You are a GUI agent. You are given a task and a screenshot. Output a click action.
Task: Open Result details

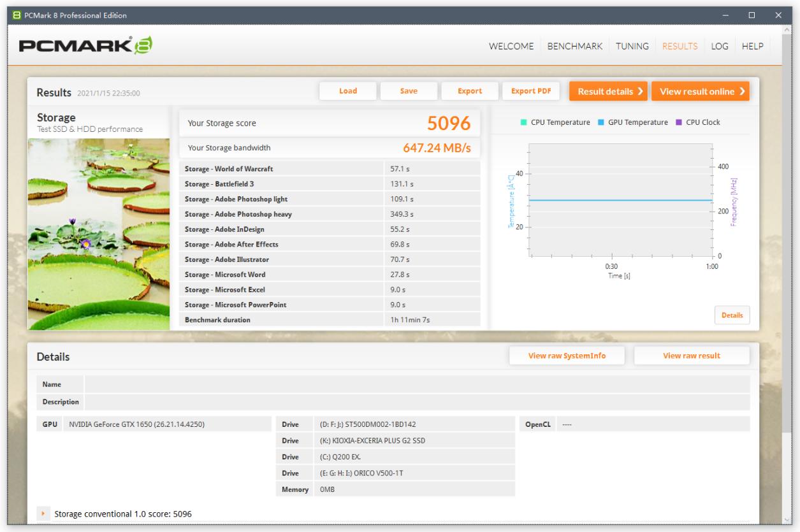click(x=609, y=91)
